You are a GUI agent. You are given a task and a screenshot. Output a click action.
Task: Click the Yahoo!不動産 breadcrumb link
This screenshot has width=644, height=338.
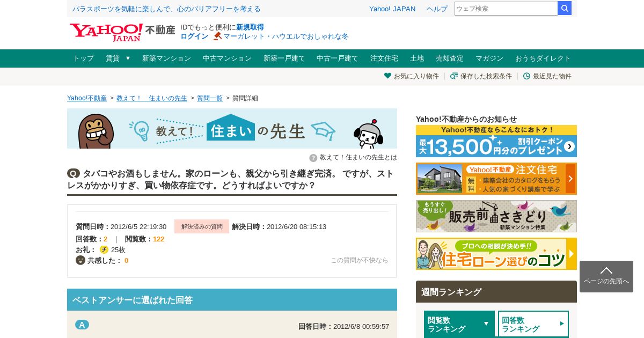(87, 98)
